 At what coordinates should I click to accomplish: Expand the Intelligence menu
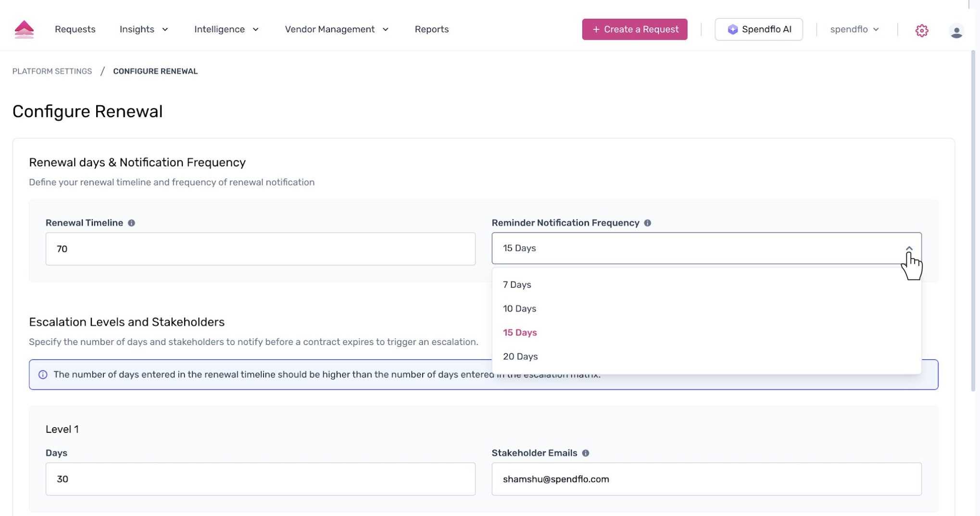click(x=226, y=29)
